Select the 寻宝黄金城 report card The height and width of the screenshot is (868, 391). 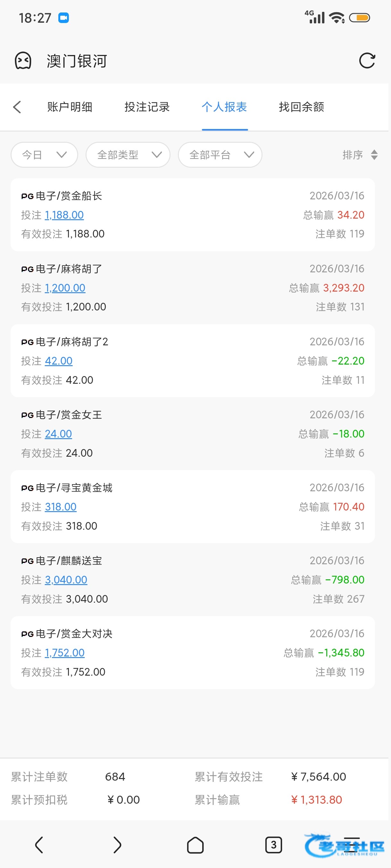[x=192, y=506]
